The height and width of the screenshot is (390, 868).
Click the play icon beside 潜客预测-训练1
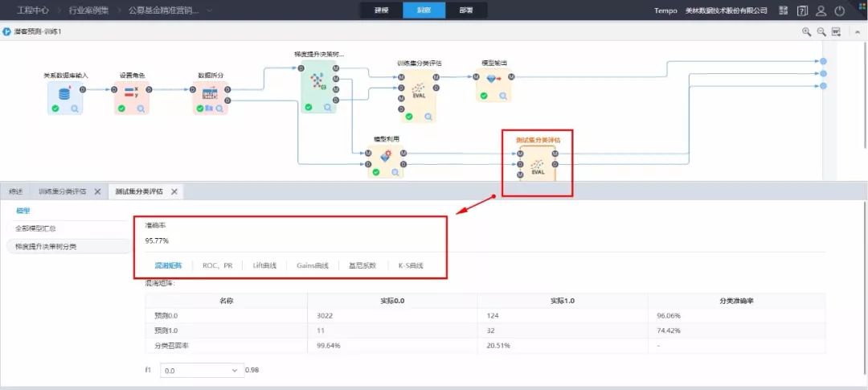click(x=7, y=31)
